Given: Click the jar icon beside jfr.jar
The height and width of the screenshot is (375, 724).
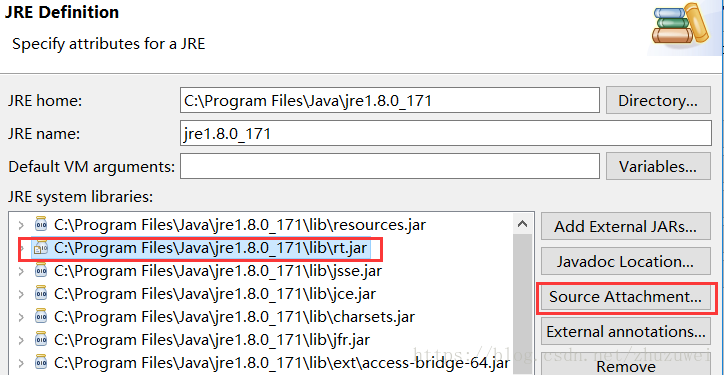Looking at the screenshot, I should tap(41, 340).
